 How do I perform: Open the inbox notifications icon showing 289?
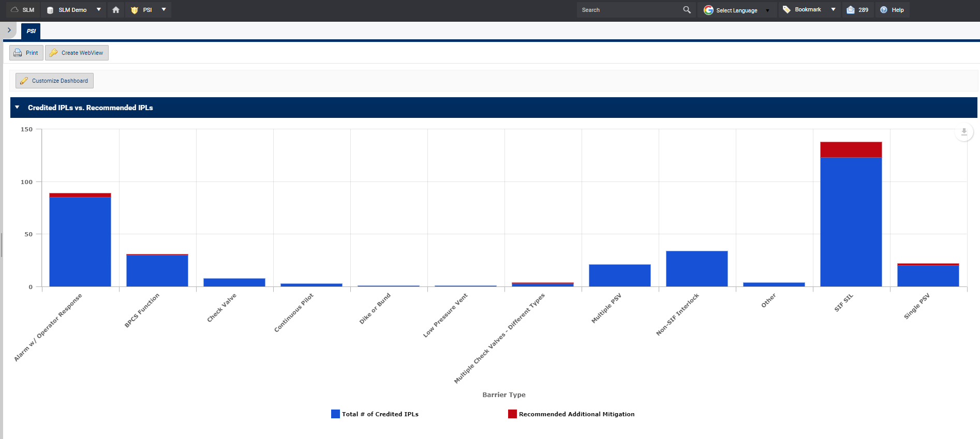[851, 10]
